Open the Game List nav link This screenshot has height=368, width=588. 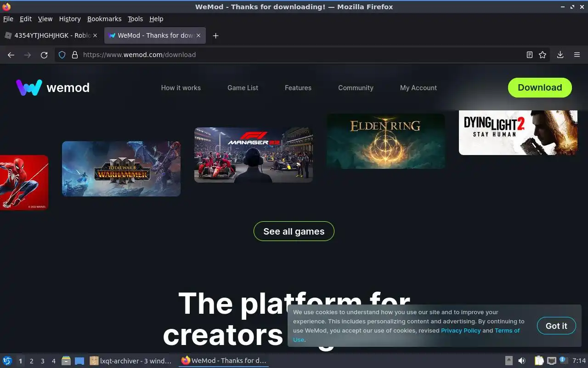(x=243, y=88)
